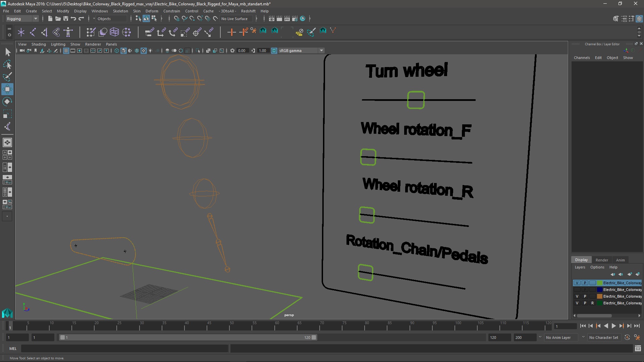
Task: Click the Turn wheel slider green handle
Action: [x=416, y=100]
